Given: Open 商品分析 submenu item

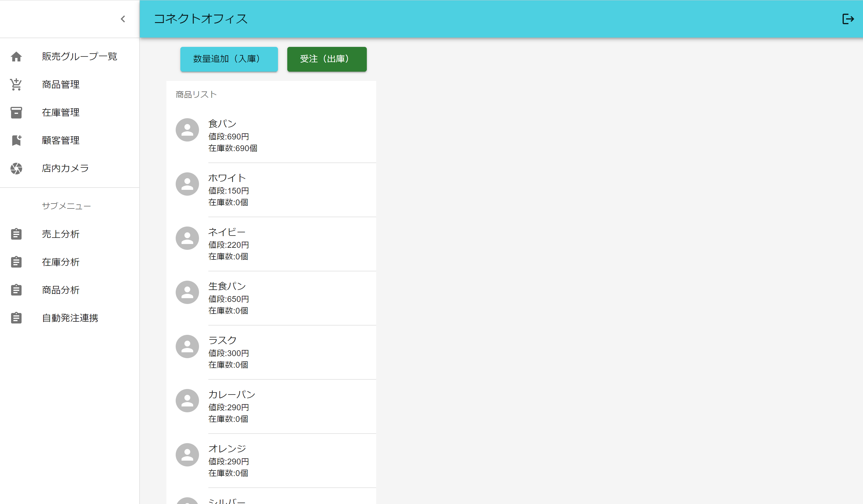Looking at the screenshot, I should (x=70, y=290).
